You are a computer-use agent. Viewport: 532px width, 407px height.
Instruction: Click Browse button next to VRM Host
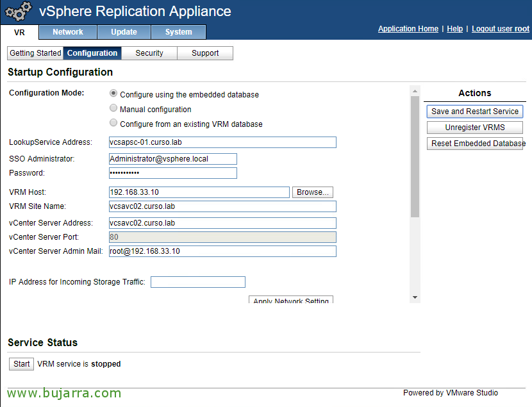tap(313, 192)
